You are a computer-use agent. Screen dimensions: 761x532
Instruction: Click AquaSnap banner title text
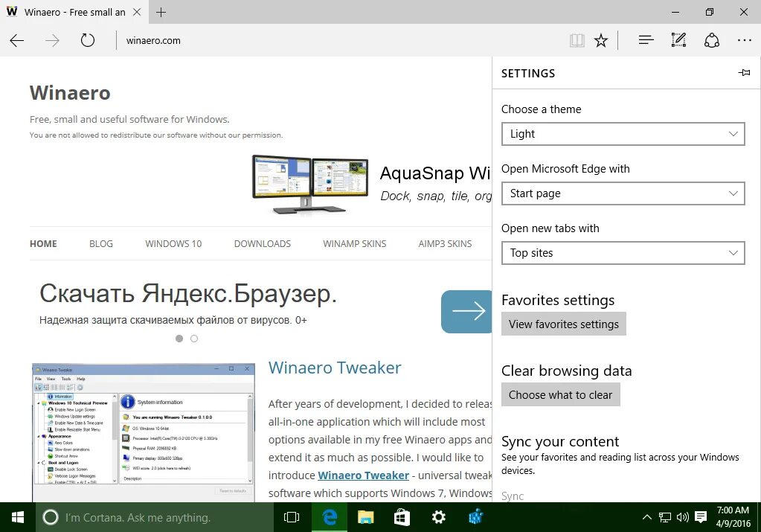pyautogui.click(x=435, y=173)
